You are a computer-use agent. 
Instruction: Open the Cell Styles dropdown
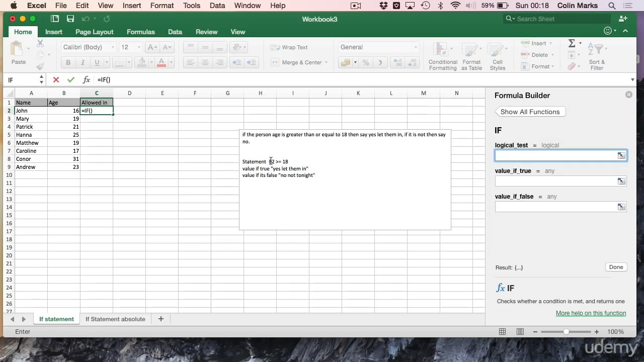[497, 56]
